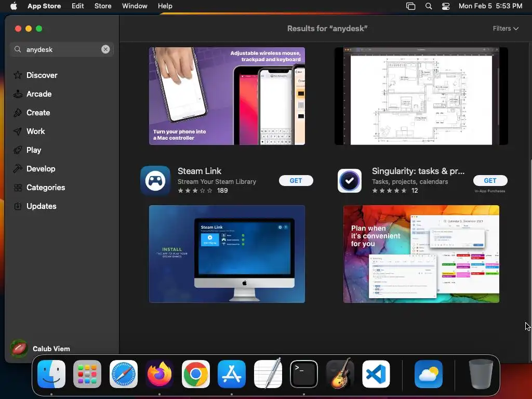This screenshot has height=399, width=532.
Task: Open Control Center in menu bar
Action: pos(445,6)
